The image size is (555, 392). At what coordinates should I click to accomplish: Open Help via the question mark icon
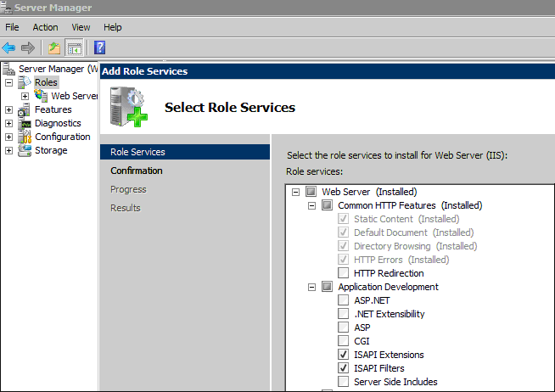coord(100,48)
